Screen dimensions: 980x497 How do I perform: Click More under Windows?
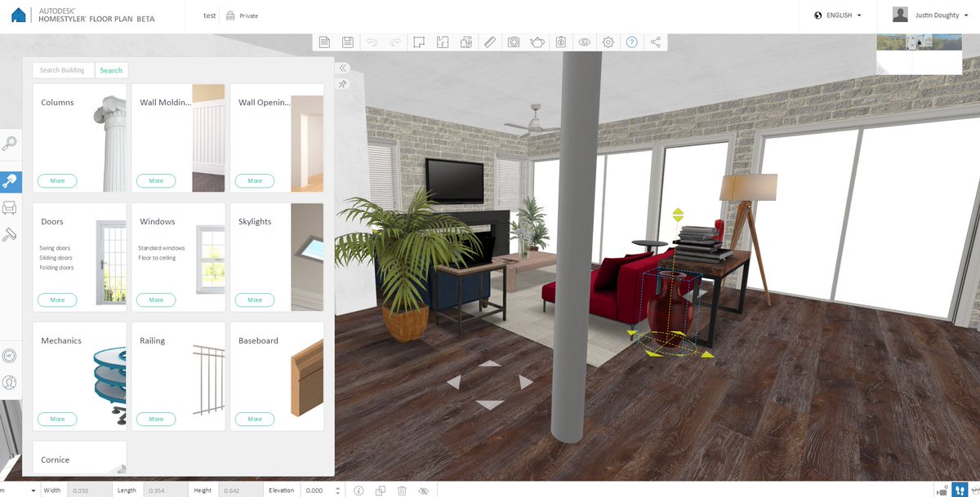pos(156,300)
